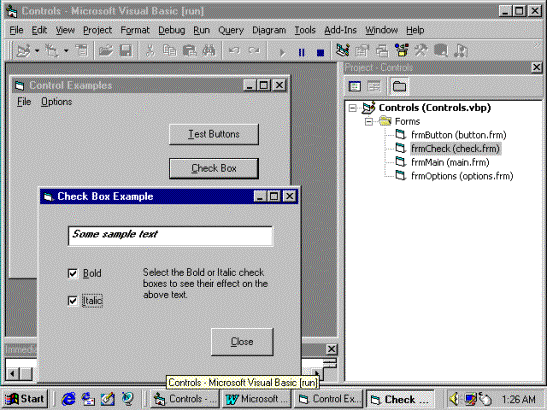Open the Toolbox toolbar icon
Screen dimensions: 547x410
point(421,51)
